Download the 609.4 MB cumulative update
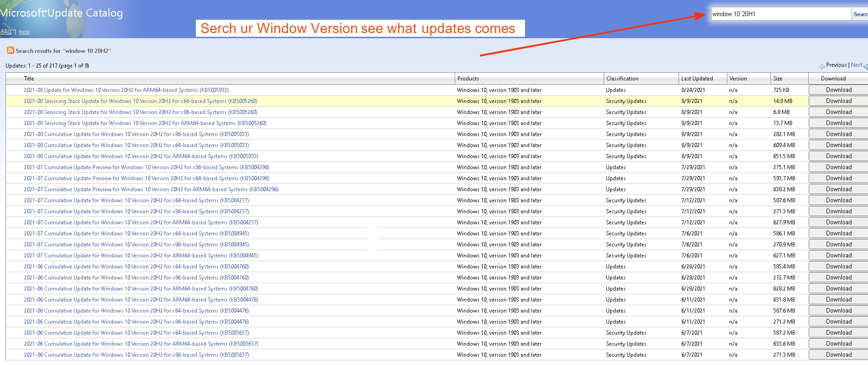The image size is (868, 365). (x=839, y=145)
